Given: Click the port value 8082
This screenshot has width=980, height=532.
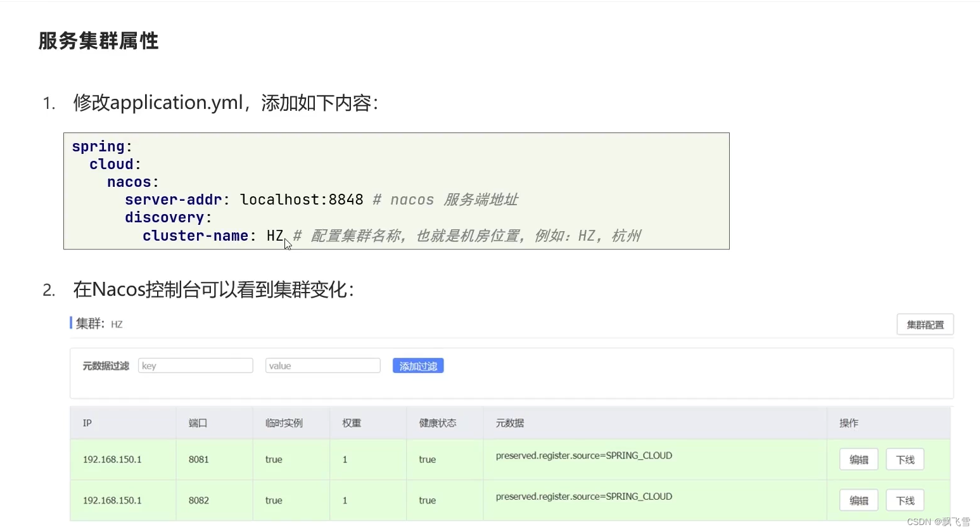Looking at the screenshot, I should click(198, 500).
